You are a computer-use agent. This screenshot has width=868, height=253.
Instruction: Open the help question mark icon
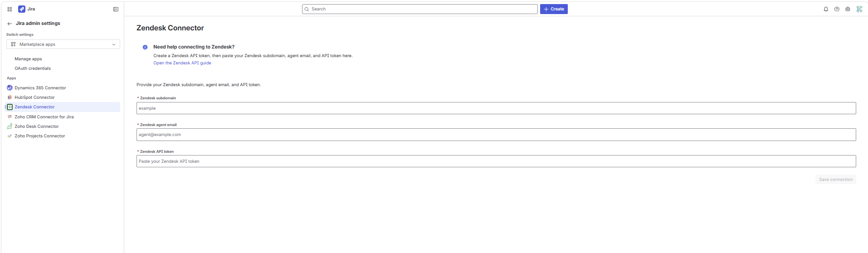[x=837, y=9]
